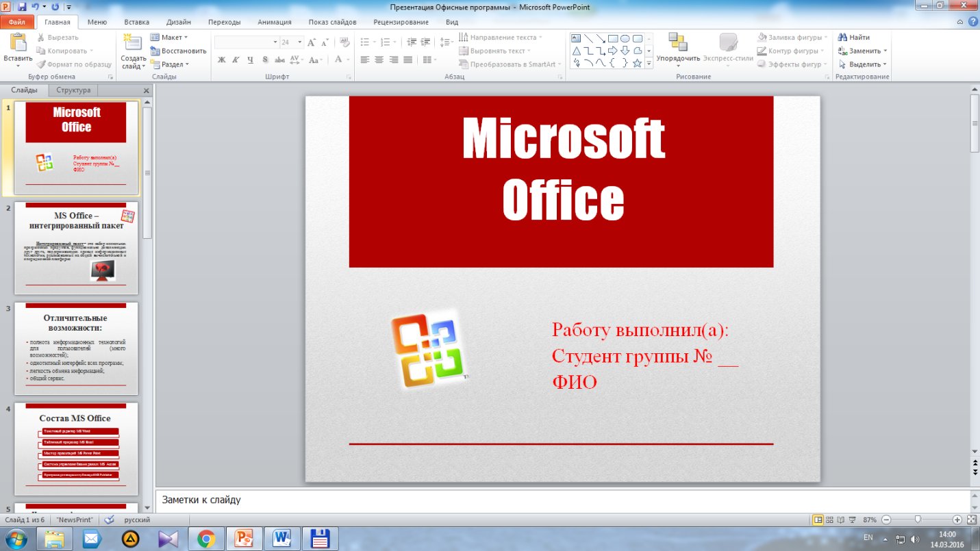The width and height of the screenshot is (980, 551).
Task: Open Microsoft Word from the taskbar
Action: point(281,539)
